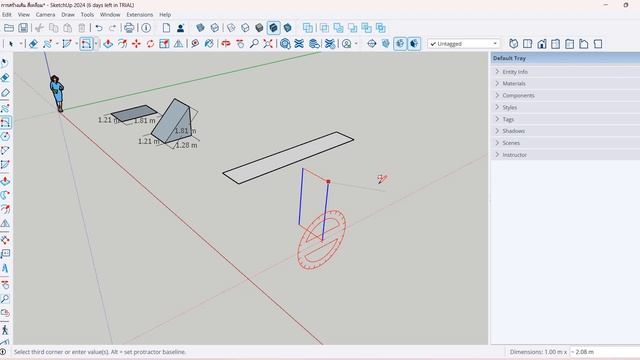
Task: Switch to Iso standard view
Action: (x=513, y=44)
